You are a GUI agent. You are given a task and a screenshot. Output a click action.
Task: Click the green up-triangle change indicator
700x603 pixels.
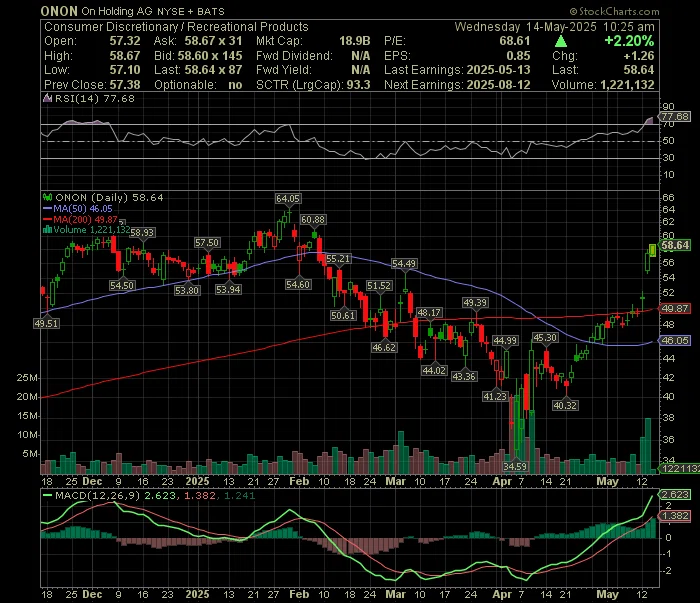coord(561,42)
